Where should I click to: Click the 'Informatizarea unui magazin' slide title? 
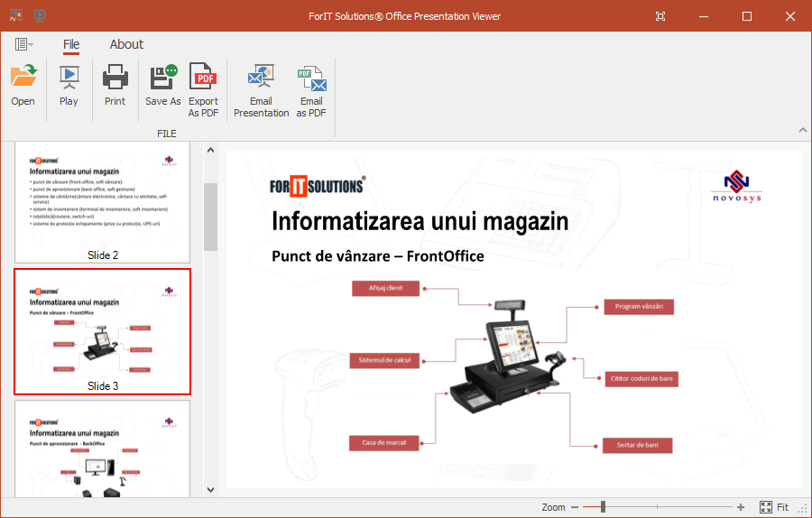point(420,222)
